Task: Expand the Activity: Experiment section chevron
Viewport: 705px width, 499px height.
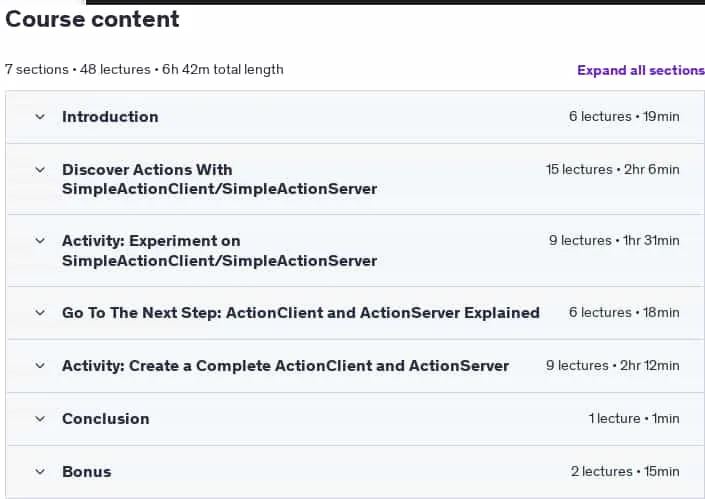Action: coord(40,241)
